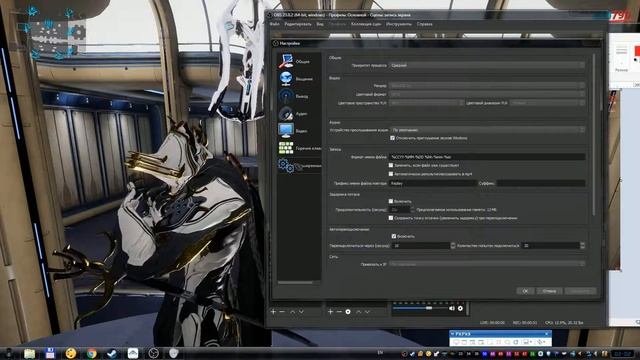The image size is (640, 360).
Task: Open the video renderer dropdown
Action: [487, 86]
